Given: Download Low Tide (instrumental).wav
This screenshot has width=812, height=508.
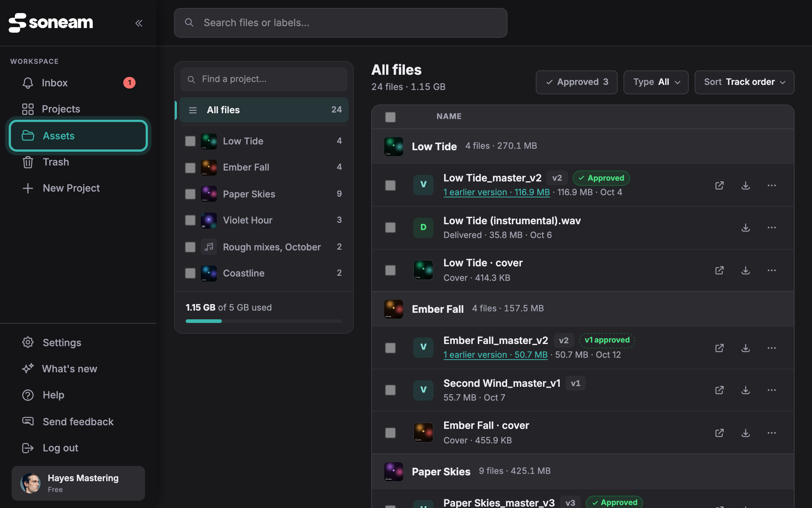Looking at the screenshot, I should pos(746,228).
